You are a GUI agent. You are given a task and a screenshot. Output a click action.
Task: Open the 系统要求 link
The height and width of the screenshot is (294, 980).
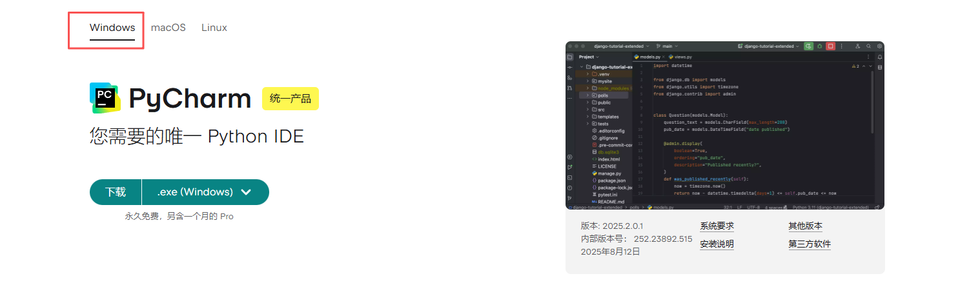717,226
